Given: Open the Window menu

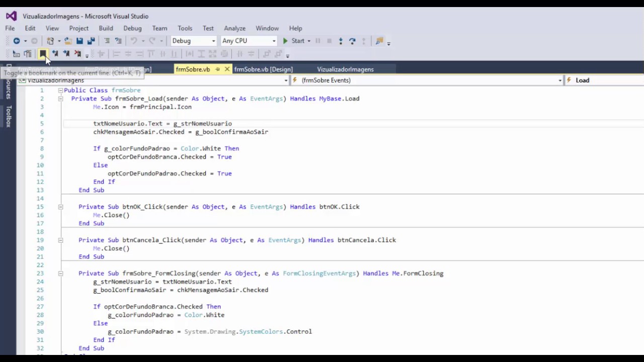Looking at the screenshot, I should coord(267,28).
